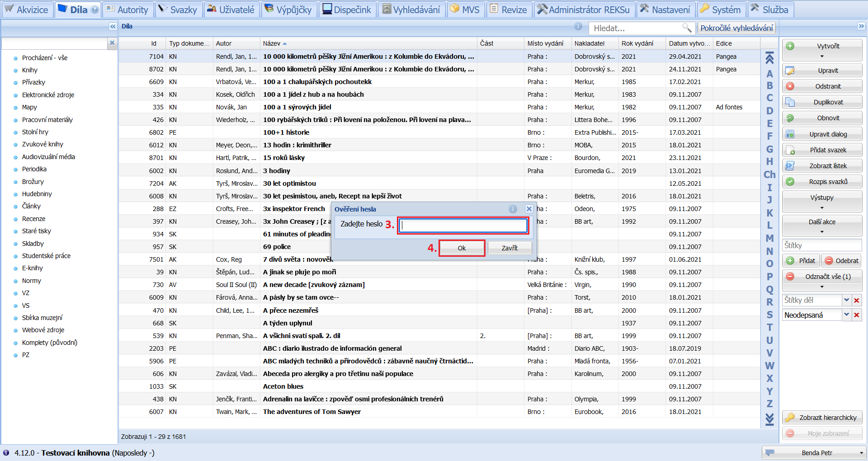Screen dimensions: 868x461
Task: Expand the Další akce menu
Action: coord(822,226)
